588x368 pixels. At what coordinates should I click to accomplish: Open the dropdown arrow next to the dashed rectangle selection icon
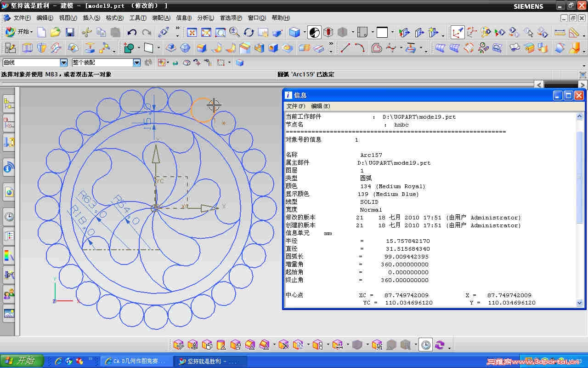point(229,63)
